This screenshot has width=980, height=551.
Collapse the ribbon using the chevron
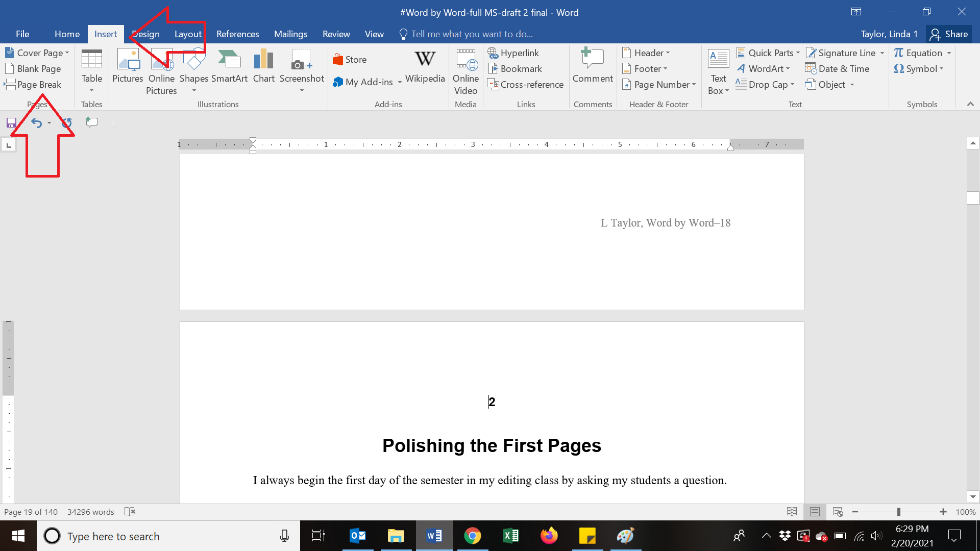970,104
